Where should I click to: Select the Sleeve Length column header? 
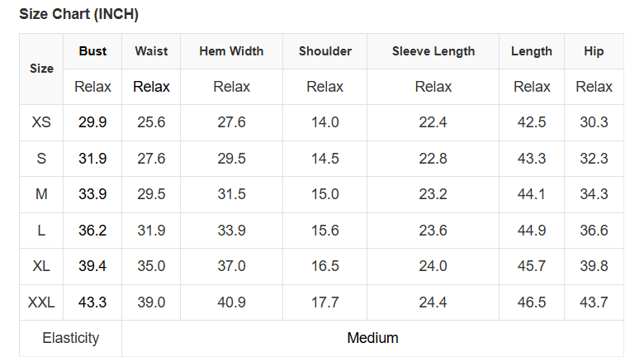click(x=433, y=51)
